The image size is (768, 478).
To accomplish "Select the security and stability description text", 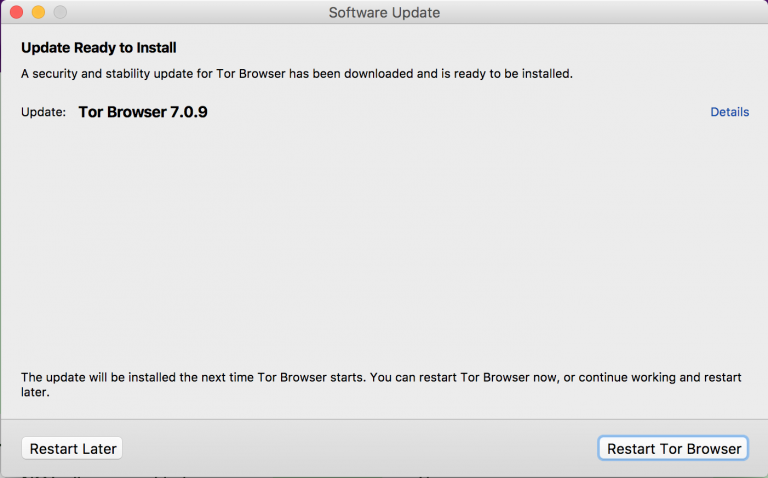I will 296,73.
